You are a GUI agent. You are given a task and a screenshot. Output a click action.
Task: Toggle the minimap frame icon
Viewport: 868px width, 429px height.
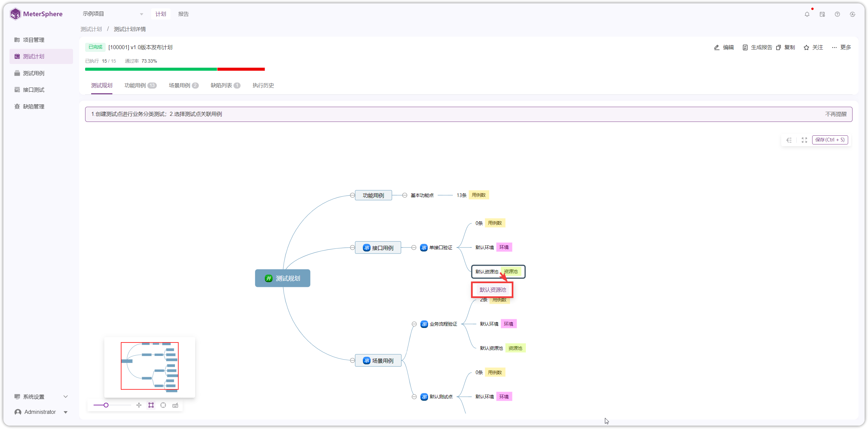coord(151,405)
